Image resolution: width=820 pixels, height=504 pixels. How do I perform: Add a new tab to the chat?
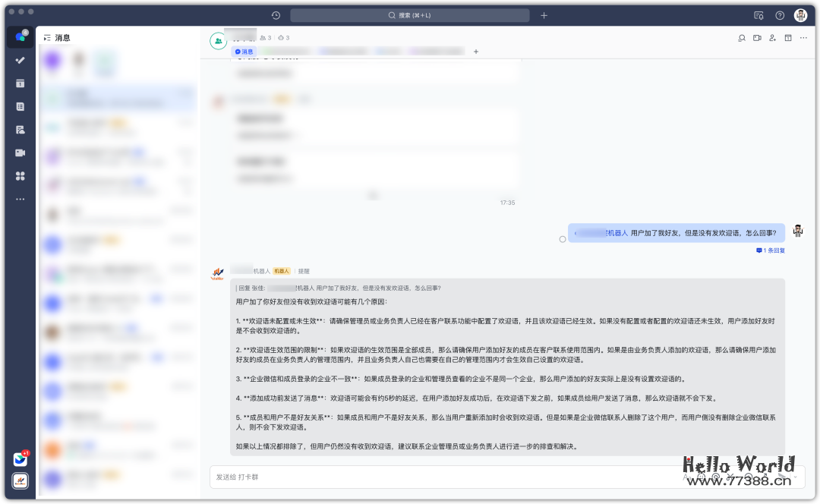coord(476,52)
